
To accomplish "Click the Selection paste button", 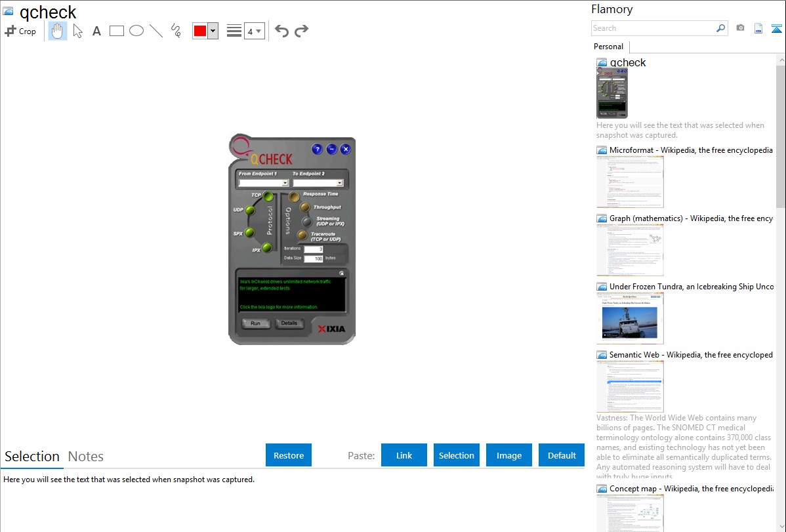I will pyautogui.click(x=457, y=455).
